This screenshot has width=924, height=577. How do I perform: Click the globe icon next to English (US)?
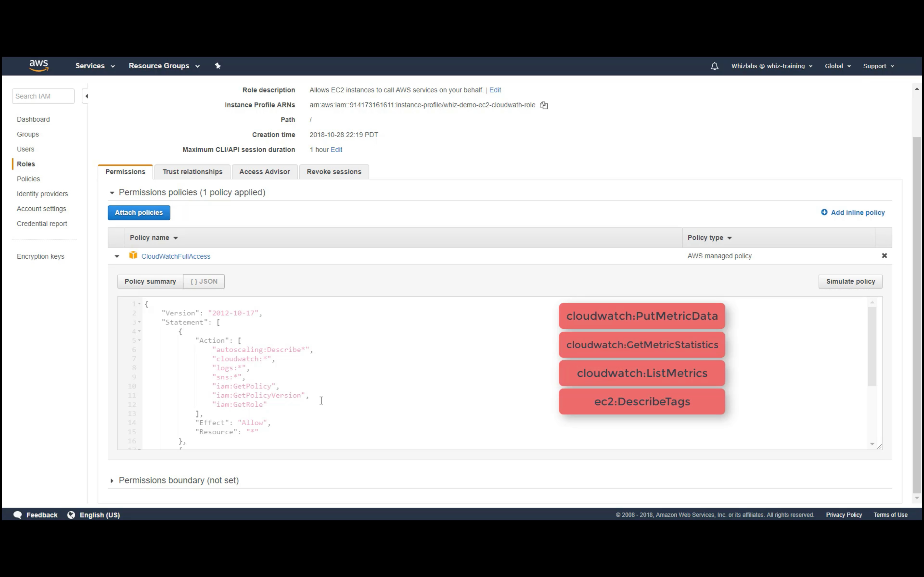pos(71,515)
